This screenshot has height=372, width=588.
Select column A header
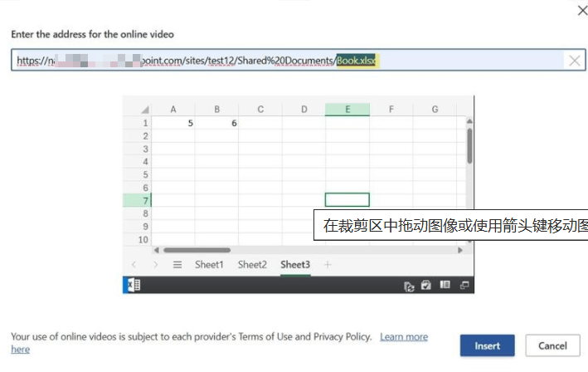point(173,110)
